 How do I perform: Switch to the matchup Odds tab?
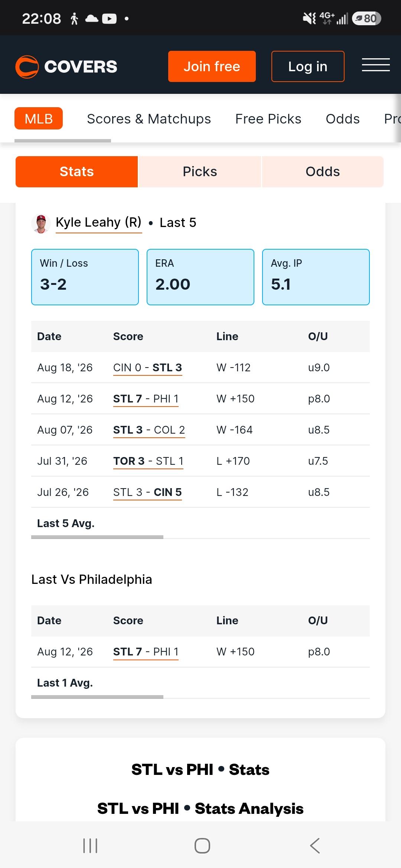pos(323,172)
